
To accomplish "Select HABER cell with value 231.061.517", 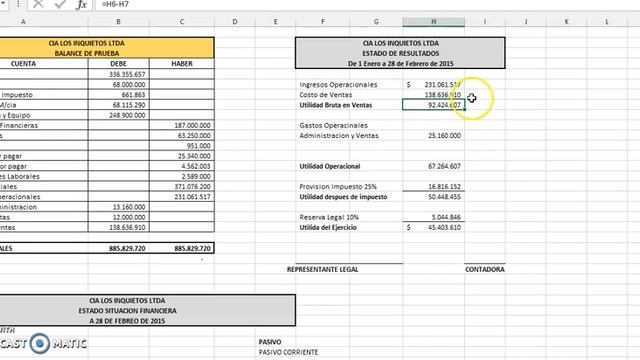I will click(x=182, y=197).
